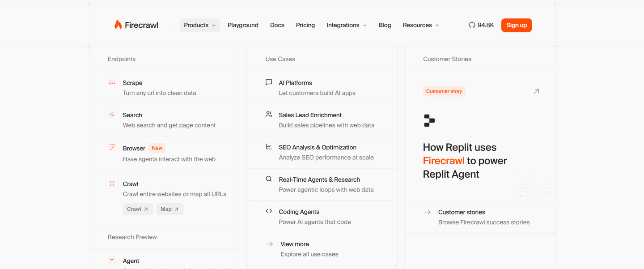Screen dimensions: 644x269
Task: Click 'Let customers build AI apps' text
Action: 318,93
